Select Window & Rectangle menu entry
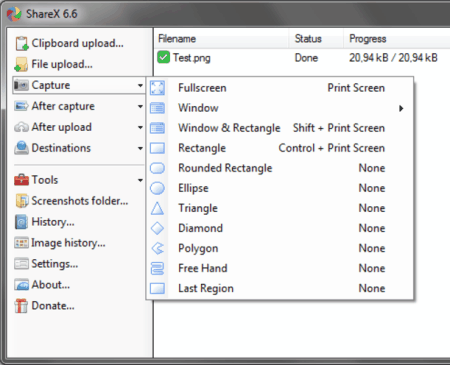The height and width of the screenshot is (365, 450). (280, 128)
